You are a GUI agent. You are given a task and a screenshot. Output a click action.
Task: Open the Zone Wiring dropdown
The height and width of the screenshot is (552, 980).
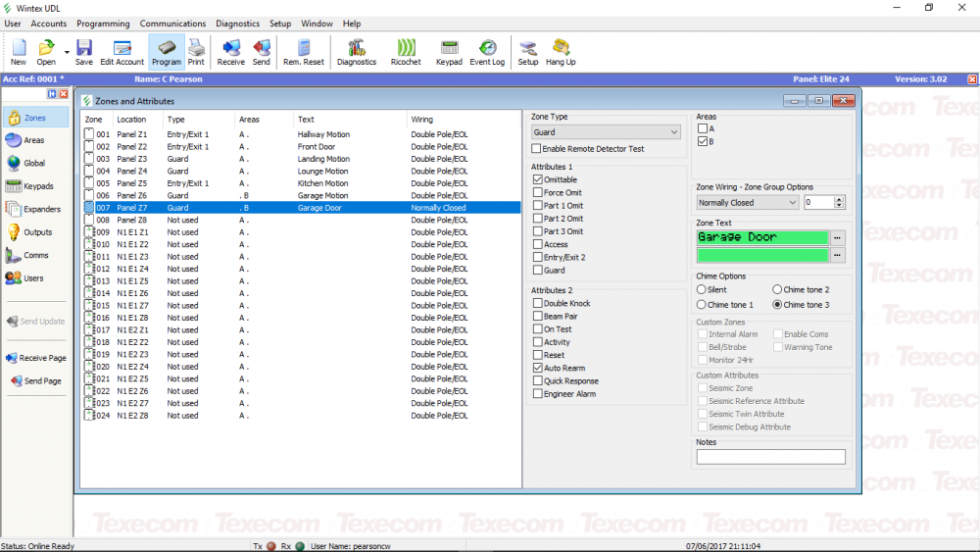(x=792, y=203)
